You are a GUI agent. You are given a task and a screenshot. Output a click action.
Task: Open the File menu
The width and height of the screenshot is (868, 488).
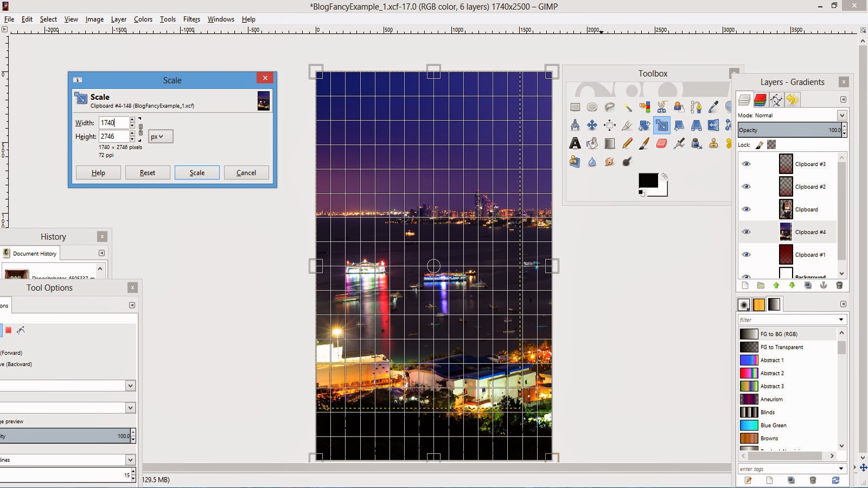pos(9,19)
